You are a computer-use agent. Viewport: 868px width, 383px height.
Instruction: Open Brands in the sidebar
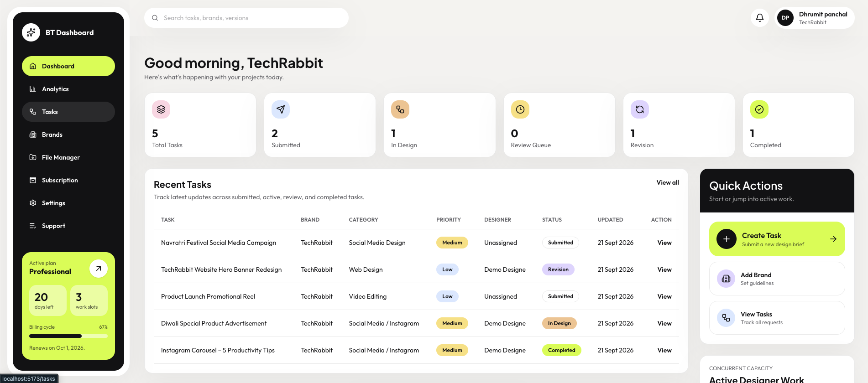click(x=68, y=135)
